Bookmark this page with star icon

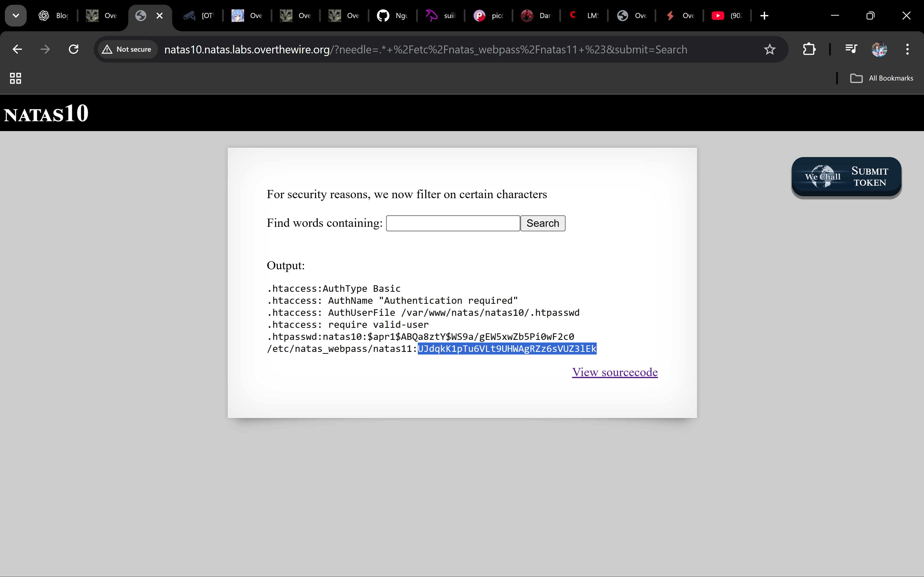(769, 49)
